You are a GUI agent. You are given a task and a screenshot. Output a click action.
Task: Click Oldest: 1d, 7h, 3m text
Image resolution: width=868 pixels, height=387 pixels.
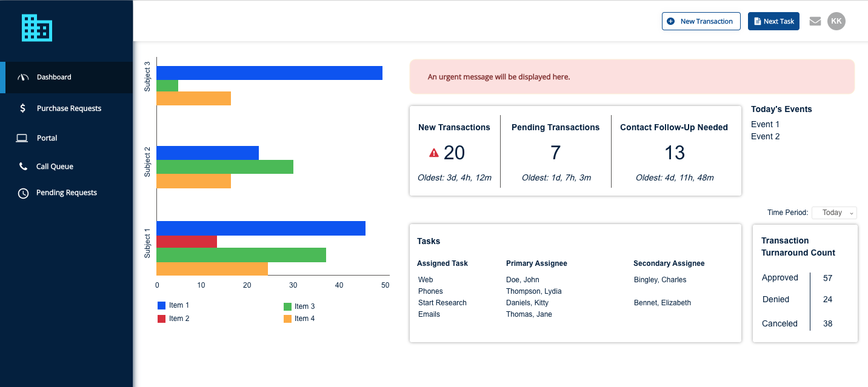[x=556, y=177]
